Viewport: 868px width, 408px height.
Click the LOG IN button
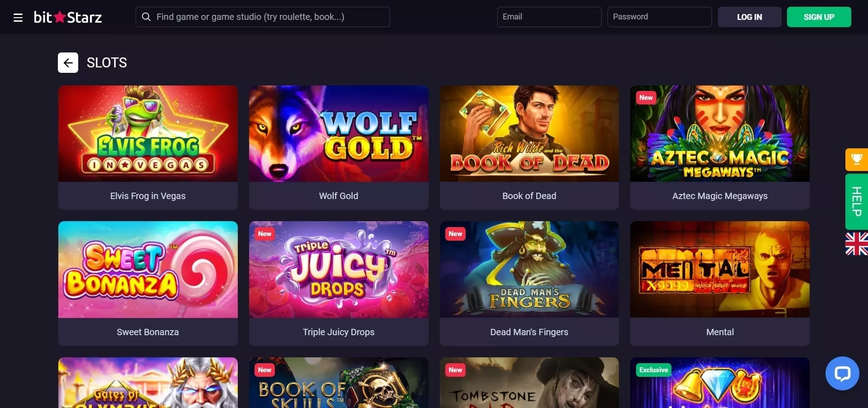pyautogui.click(x=749, y=17)
